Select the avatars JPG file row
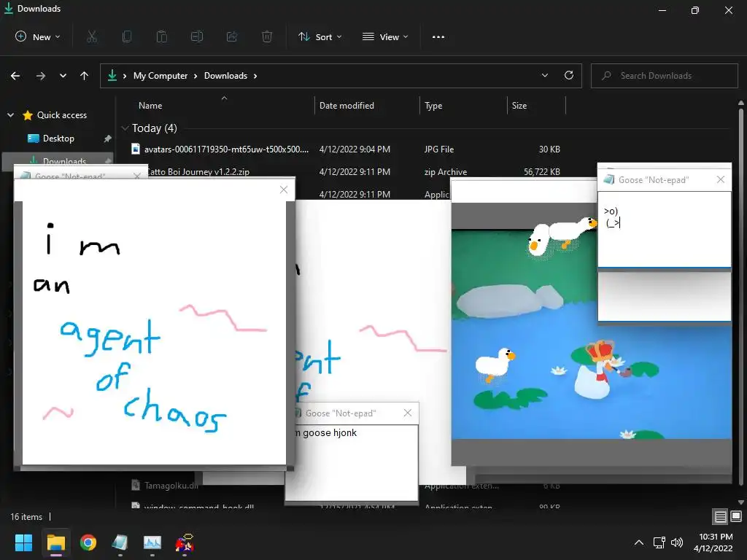Image resolution: width=747 pixels, height=560 pixels. pyautogui.click(x=345, y=149)
